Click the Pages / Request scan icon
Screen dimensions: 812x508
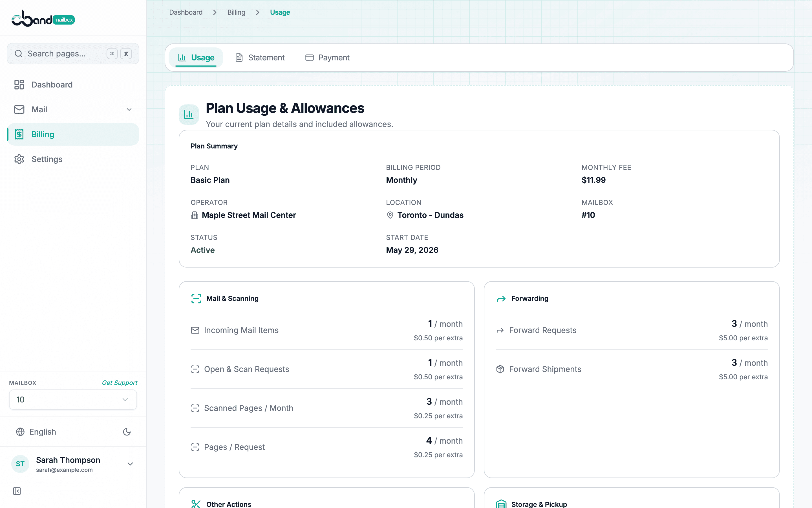[x=195, y=447]
